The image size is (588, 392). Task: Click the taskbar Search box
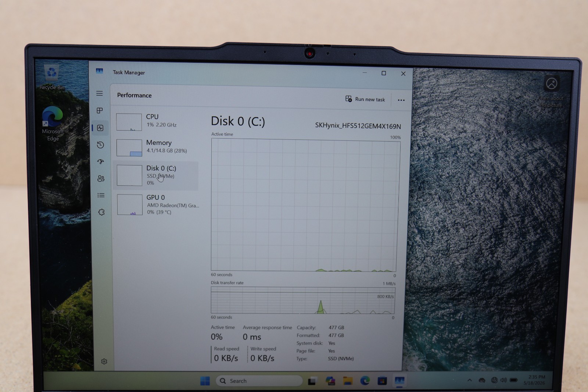(259, 381)
